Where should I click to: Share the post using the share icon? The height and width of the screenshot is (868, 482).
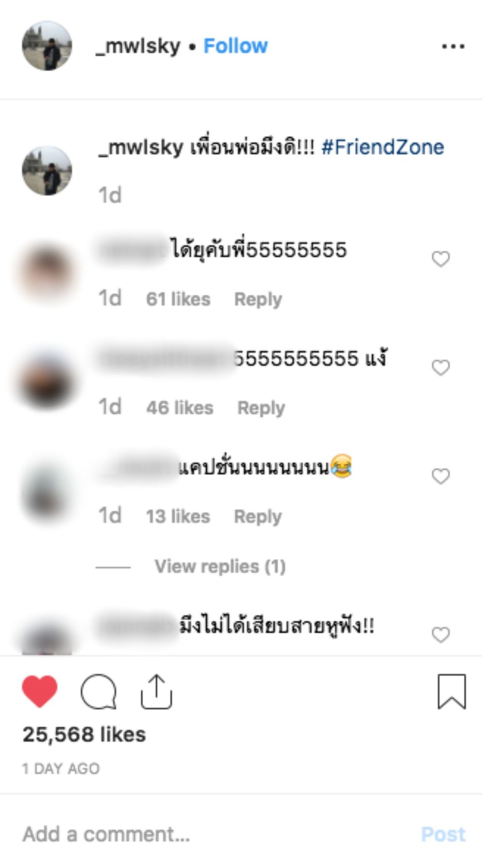pos(156,692)
